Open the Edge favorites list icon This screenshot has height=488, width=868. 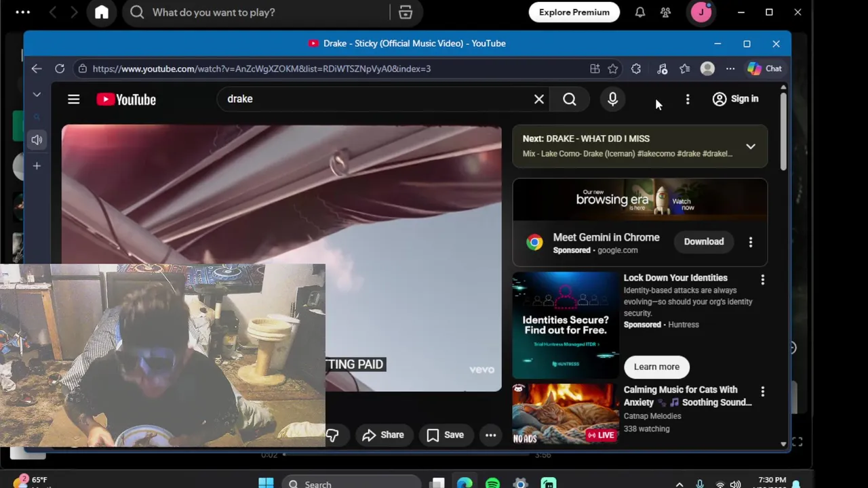685,68
